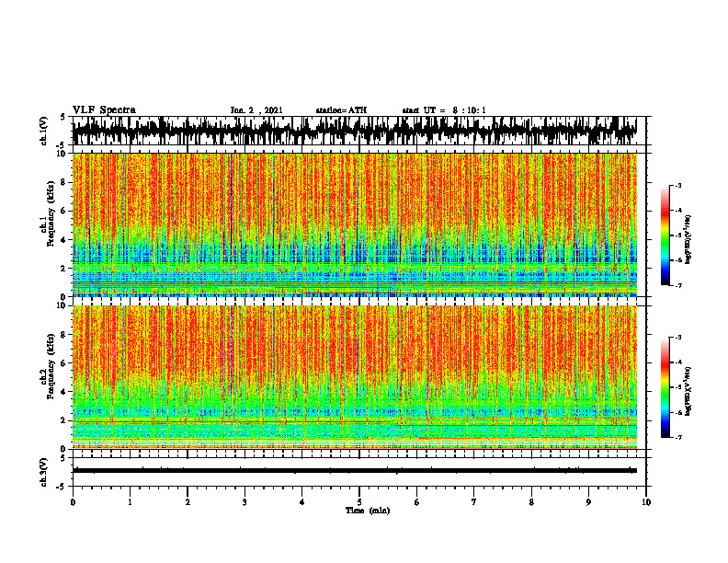This screenshot has width=728, height=563.
Task: Click the time axis tick label 1
Action: point(130,502)
